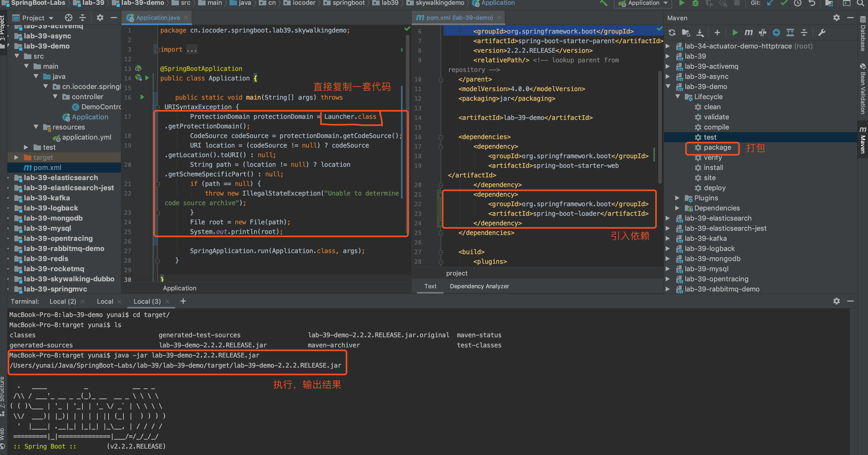The height and width of the screenshot is (455, 868).
Task: Click skywalkingdemo in the breadcrumb path
Action: click(x=439, y=3)
